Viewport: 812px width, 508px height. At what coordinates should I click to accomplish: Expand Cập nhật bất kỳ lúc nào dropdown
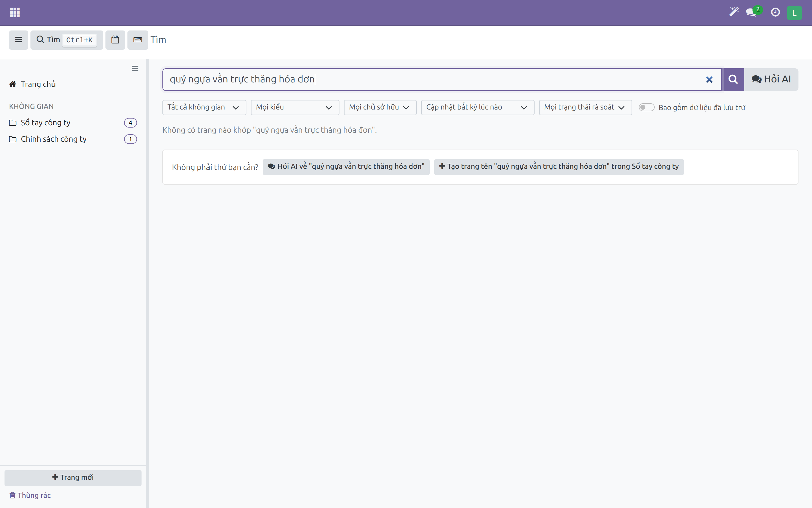point(477,108)
